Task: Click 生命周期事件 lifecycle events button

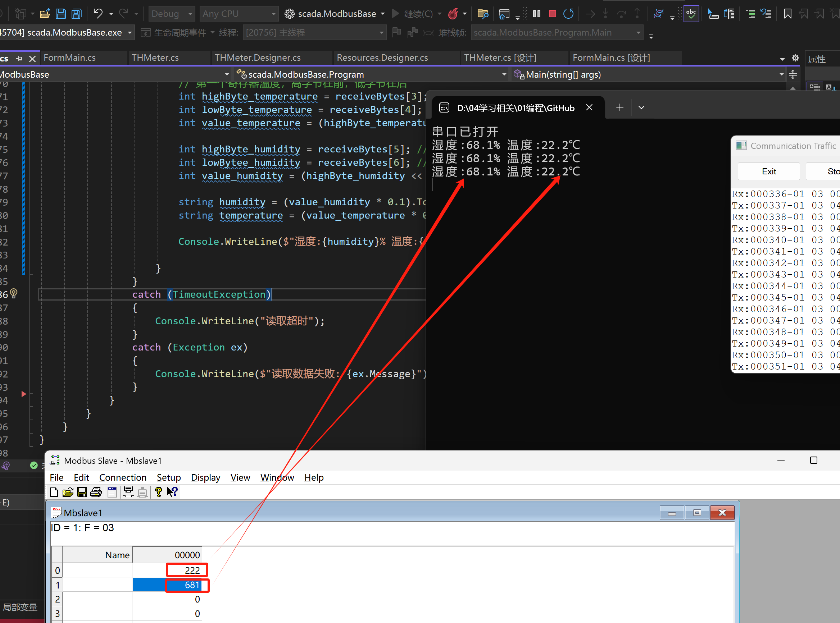Action: 175,33
